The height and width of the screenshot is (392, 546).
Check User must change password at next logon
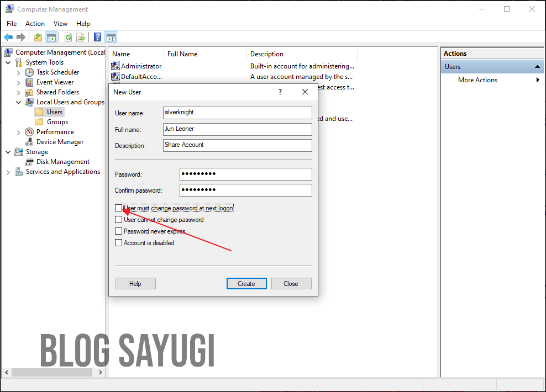click(x=118, y=208)
